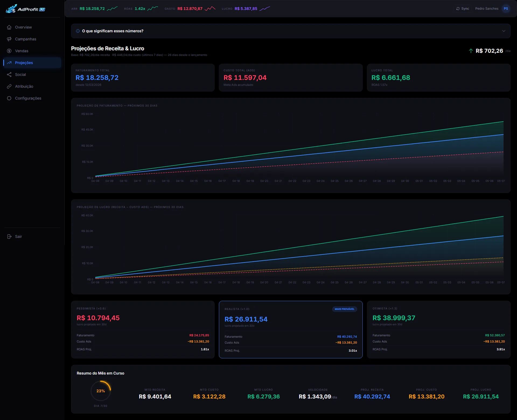
Task: Click the 23% monthly progress ring
Action: click(101, 391)
